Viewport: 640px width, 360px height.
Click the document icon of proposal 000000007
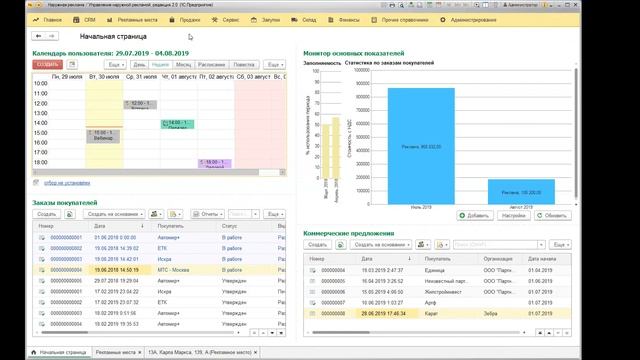(x=313, y=303)
